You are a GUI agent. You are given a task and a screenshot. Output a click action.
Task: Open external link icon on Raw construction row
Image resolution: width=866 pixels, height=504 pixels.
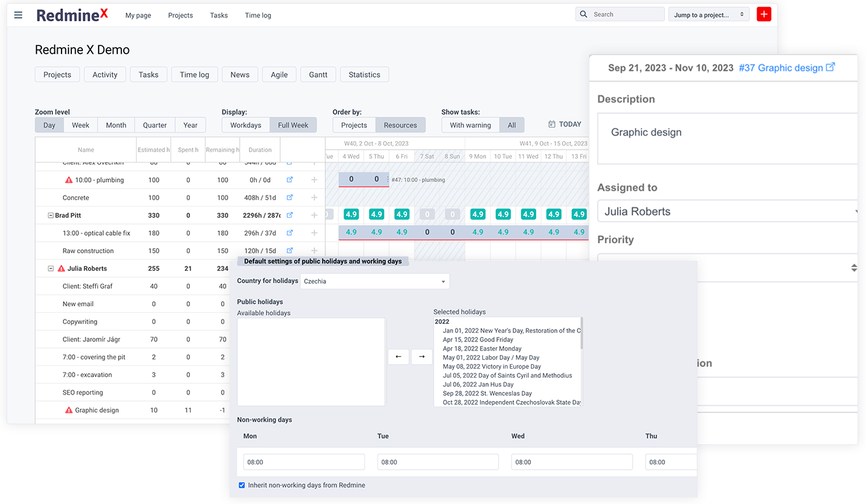pyautogui.click(x=289, y=251)
